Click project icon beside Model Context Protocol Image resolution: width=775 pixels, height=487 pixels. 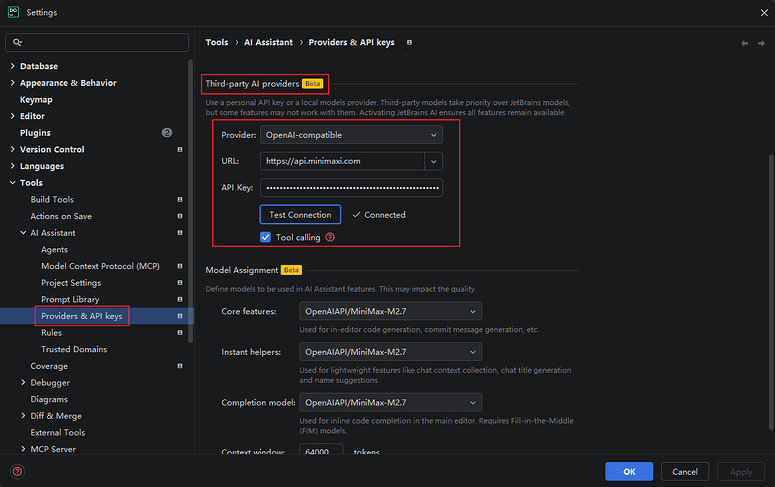(180, 266)
